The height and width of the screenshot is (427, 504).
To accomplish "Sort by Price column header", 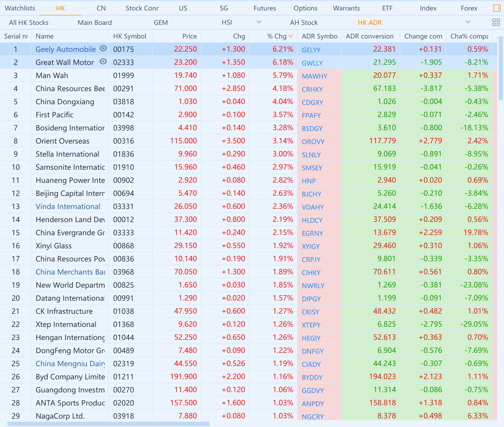I will click(x=189, y=36).
